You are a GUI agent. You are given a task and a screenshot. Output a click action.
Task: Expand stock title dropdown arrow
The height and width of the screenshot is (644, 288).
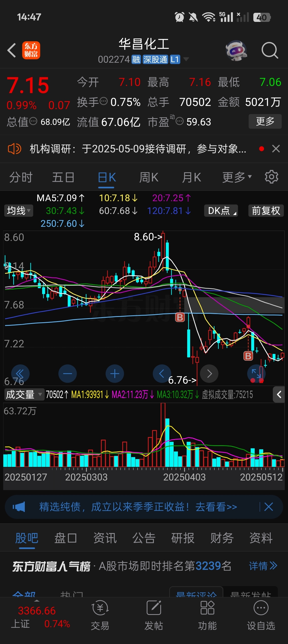(186, 59)
